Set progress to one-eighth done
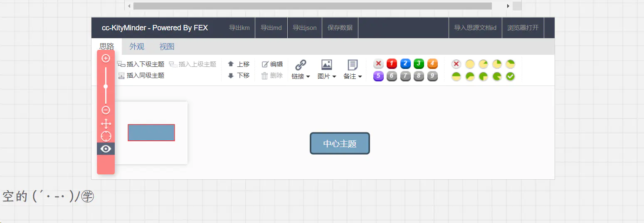 point(483,64)
